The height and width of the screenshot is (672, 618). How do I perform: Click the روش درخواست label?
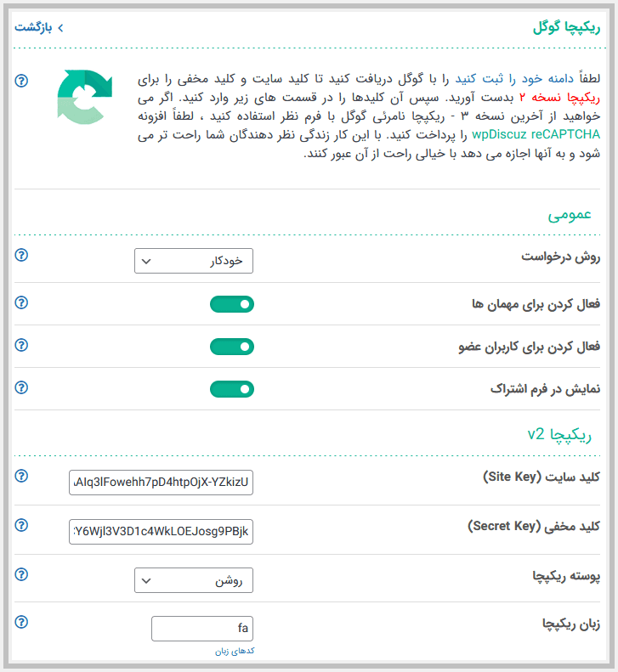click(x=560, y=257)
